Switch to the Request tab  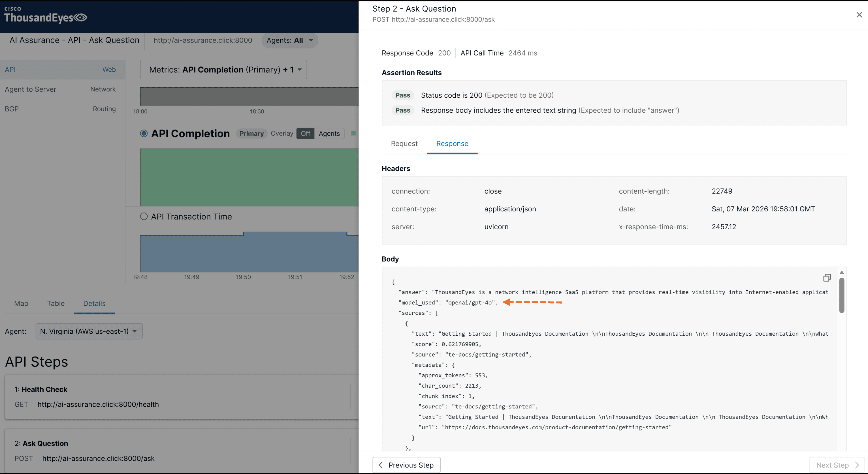tap(404, 143)
